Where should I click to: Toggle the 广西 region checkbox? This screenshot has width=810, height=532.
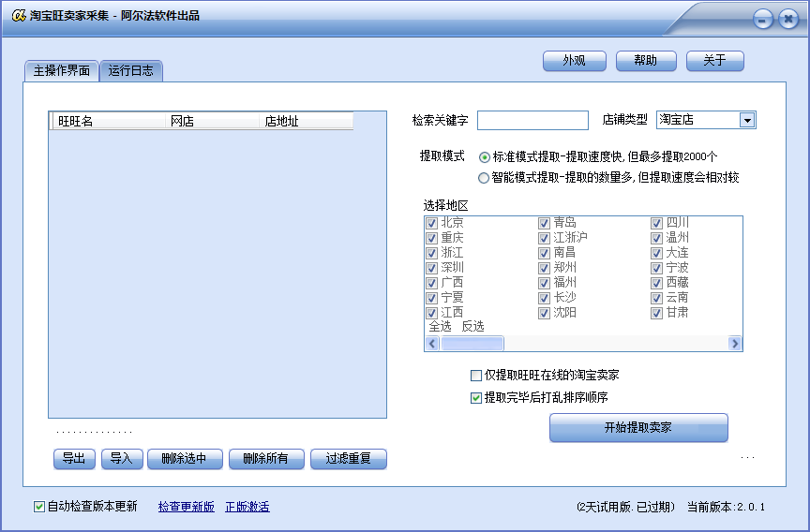(x=432, y=283)
